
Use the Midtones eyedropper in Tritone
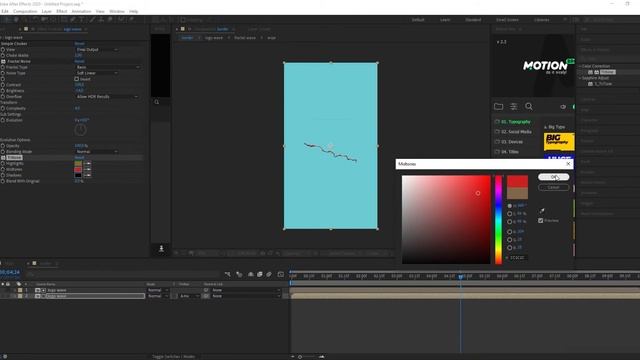(87, 169)
